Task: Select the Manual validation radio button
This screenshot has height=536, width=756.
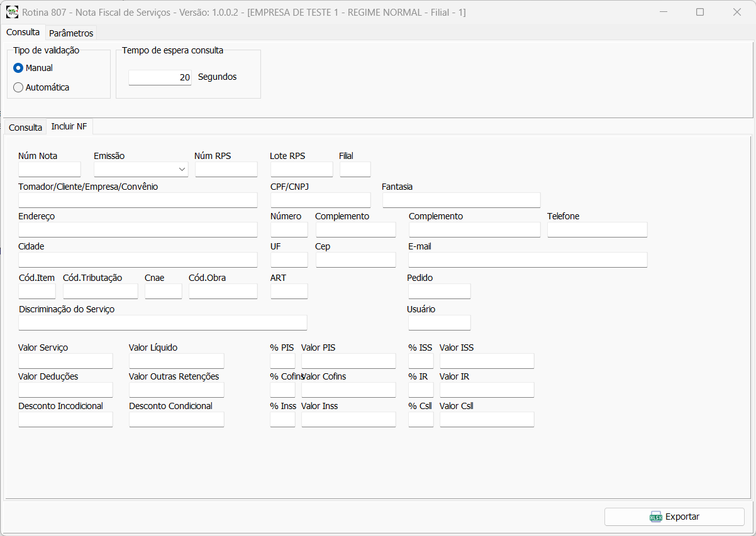Action: click(x=18, y=68)
